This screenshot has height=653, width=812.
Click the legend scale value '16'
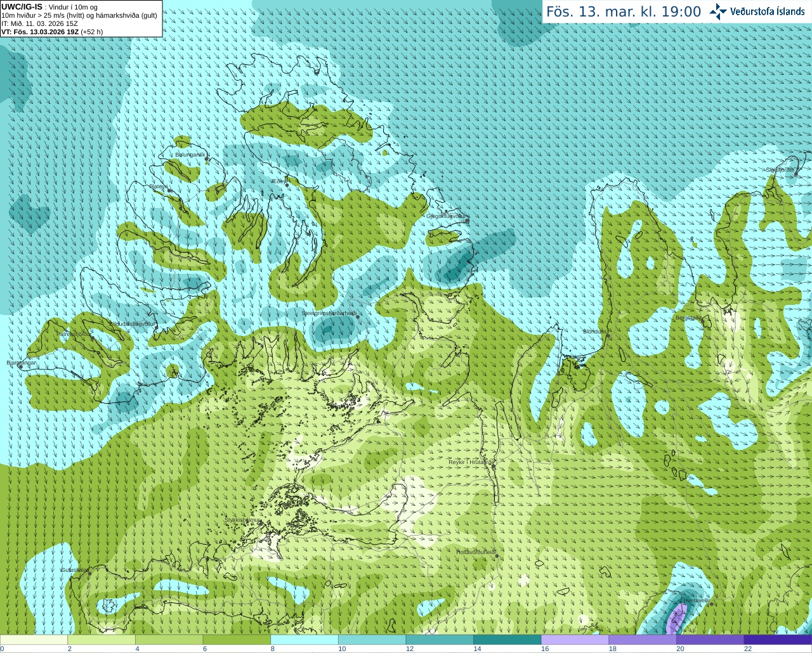(544, 649)
